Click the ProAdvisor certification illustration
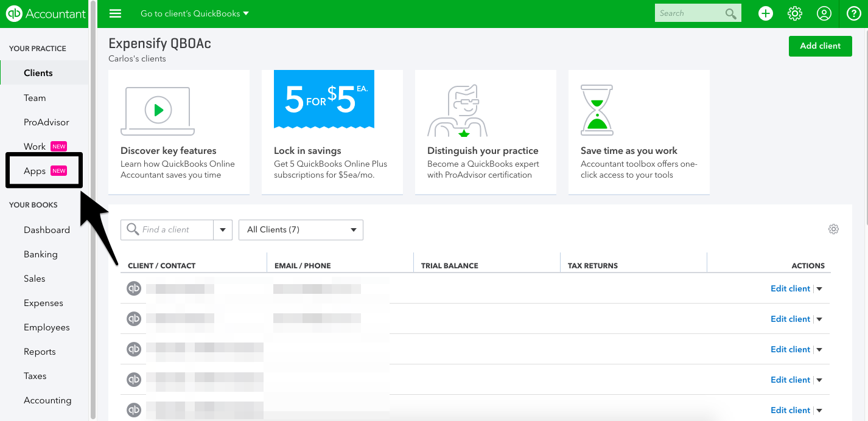Viewport: 868px width, 421px height. (x=458, y=110)
